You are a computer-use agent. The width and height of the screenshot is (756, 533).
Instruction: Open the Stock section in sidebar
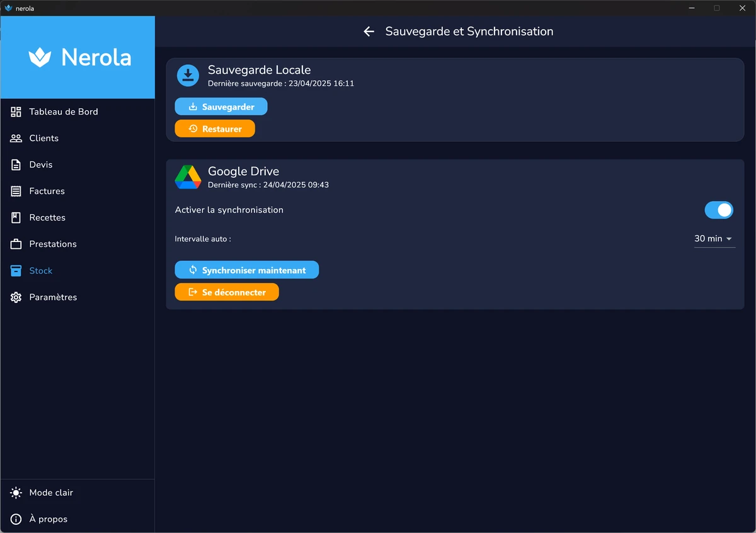[40, 270]
